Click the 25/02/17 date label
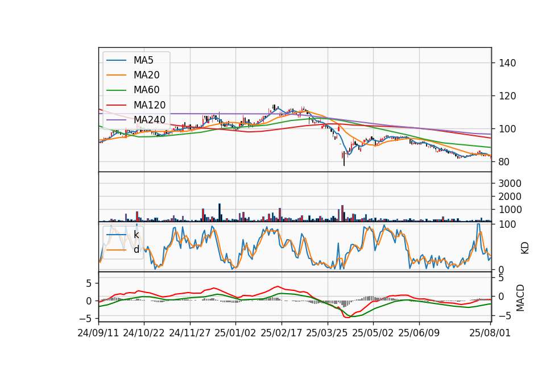 coord(282,333)
